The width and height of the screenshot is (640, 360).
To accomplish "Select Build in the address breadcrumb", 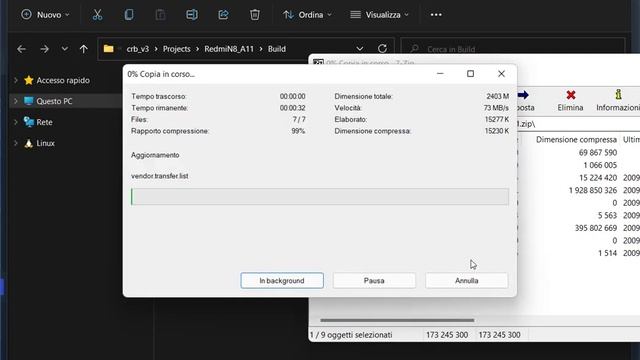I will (x=277, y=49).
